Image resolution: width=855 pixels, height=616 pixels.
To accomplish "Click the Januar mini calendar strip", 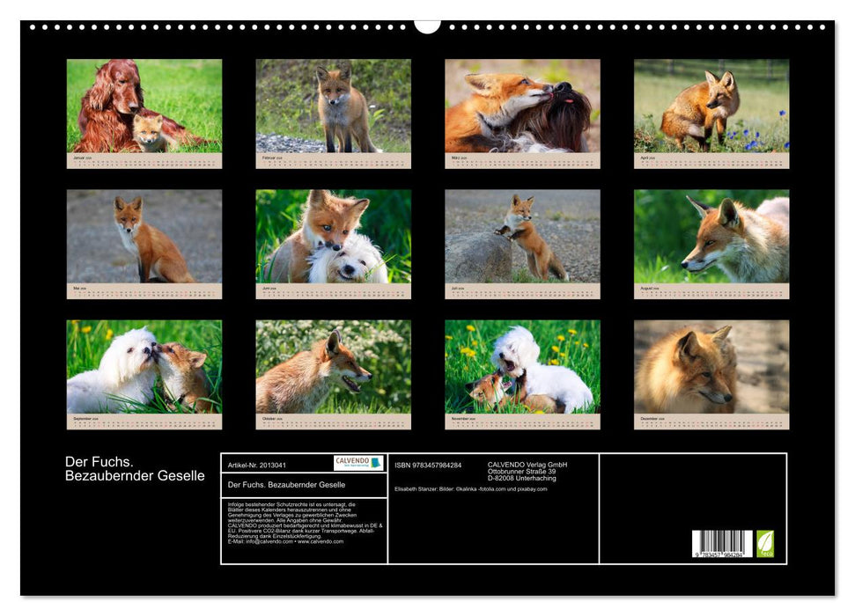I will [x=142, y=159].
